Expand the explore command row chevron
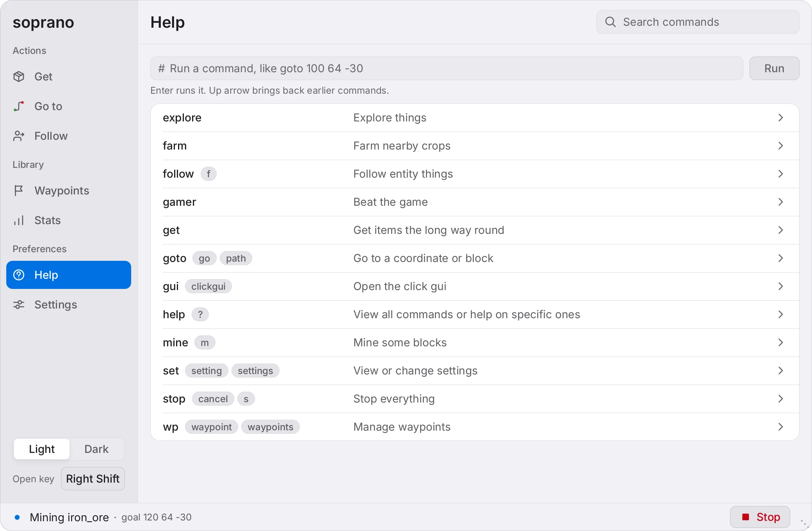The height and width of the screenshot is (531, 812). (x=781, y=118)
